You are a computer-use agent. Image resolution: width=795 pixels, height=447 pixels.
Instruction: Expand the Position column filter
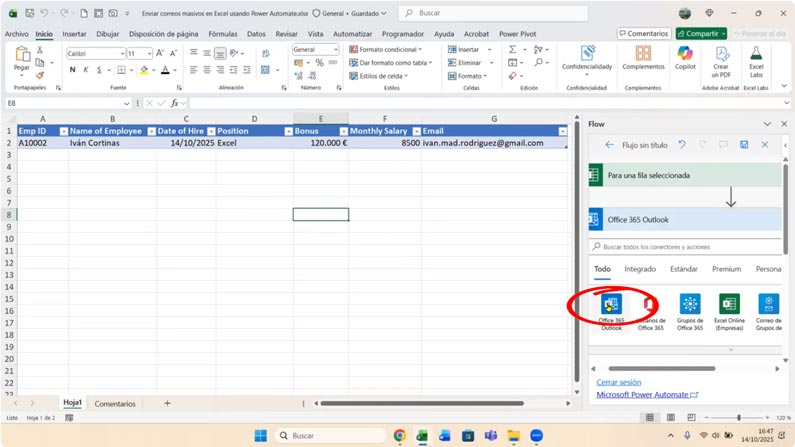tap(287, 131)
